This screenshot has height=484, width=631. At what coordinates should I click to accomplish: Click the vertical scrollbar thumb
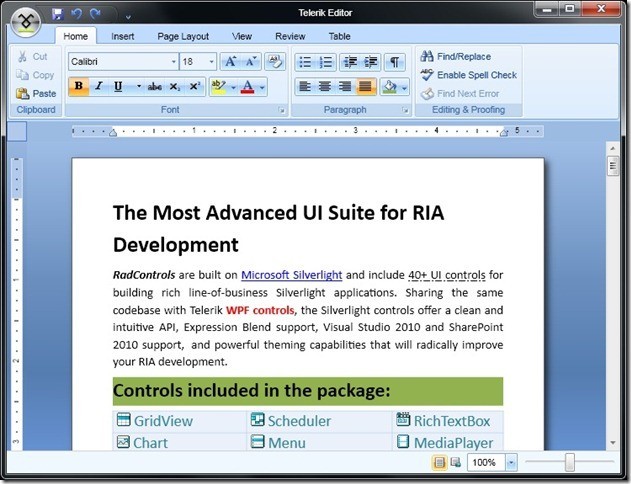[x=613, y=166]
